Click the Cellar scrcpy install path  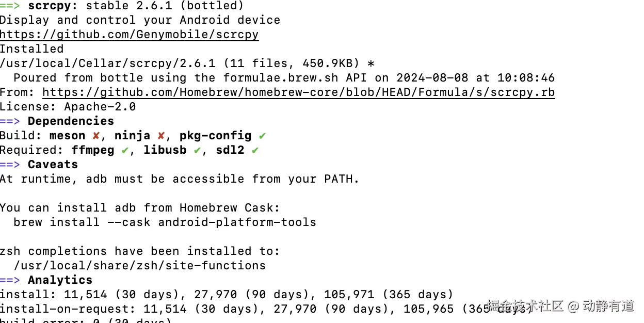(107, 63)
